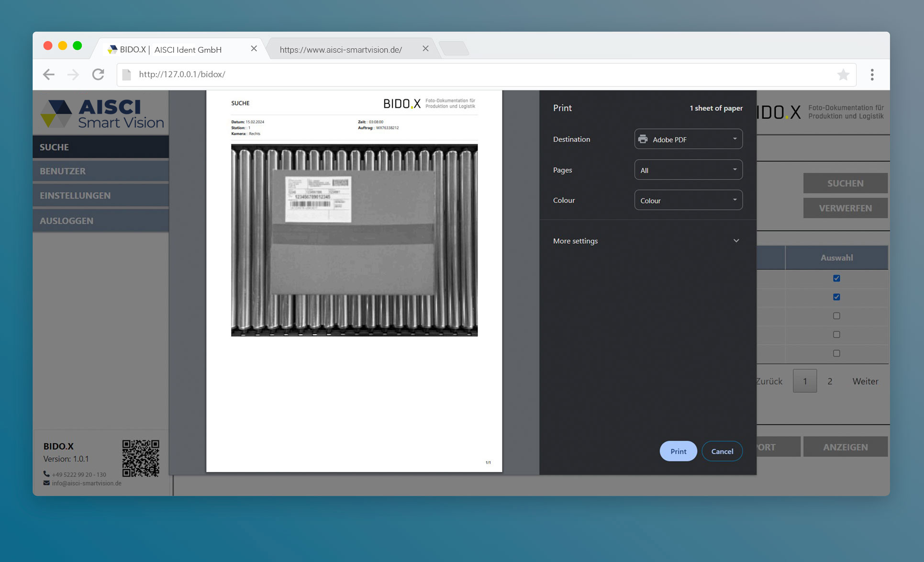Click the AISCI Smart Vision logo
The height and width of the screenshot is (562, 924).
[x=101, y=113]
